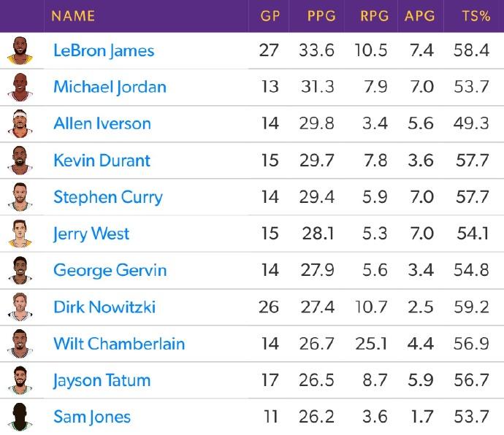
Task: Click Jerry West's avatar icon
Action: pyautogui.click(x=19, y=234)
